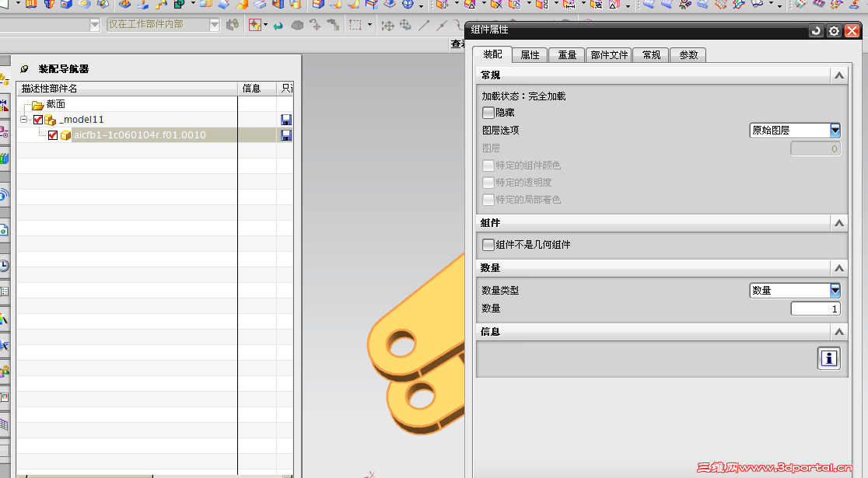This screenshot has width=868, height=478.
Task: Open the 数量类型 dropdown
Action: click(834, 290)
